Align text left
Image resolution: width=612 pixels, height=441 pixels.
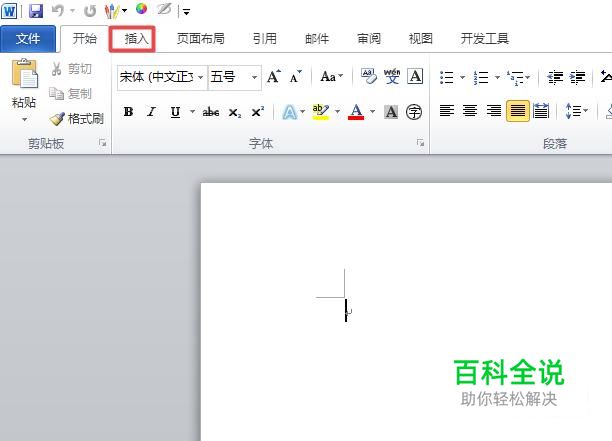(447, 111)
